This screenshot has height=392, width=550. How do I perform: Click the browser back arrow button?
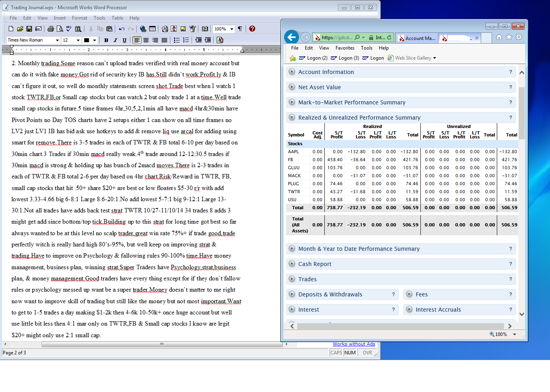point(292,38)
